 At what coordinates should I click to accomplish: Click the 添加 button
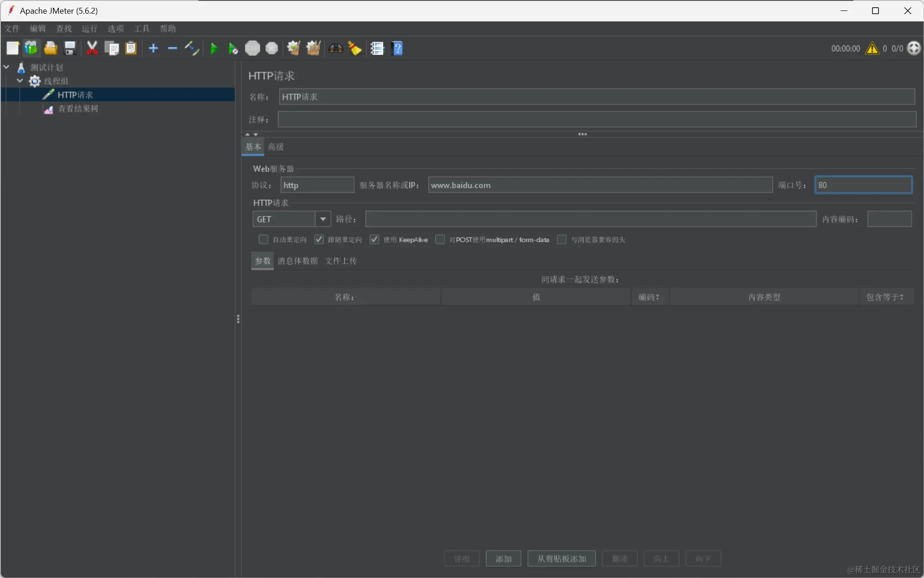point(503,558)
